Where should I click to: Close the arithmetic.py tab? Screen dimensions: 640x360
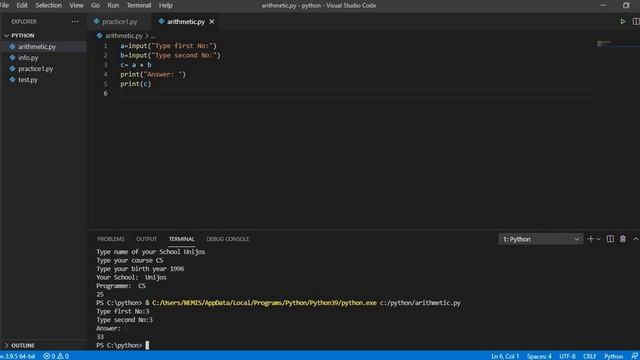[211, 22]
